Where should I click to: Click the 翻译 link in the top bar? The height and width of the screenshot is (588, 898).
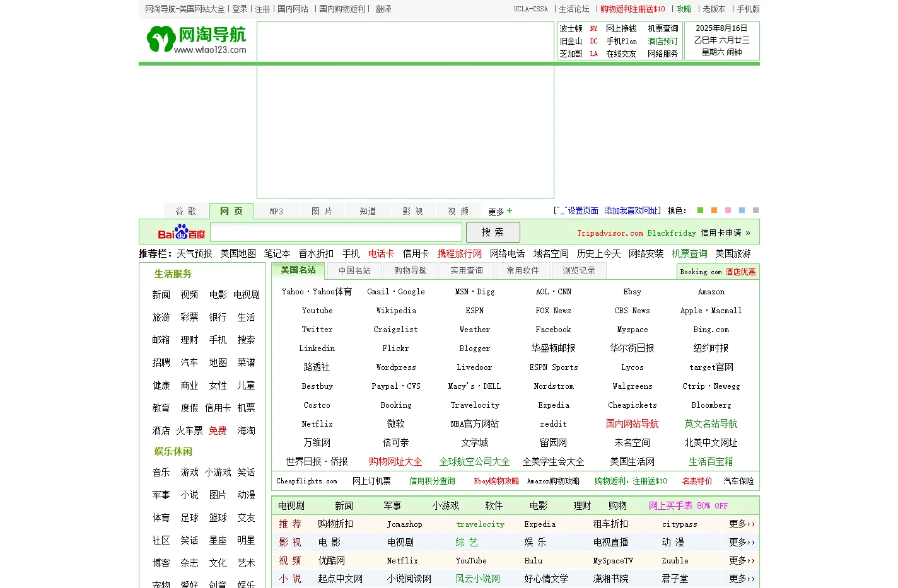383,9
